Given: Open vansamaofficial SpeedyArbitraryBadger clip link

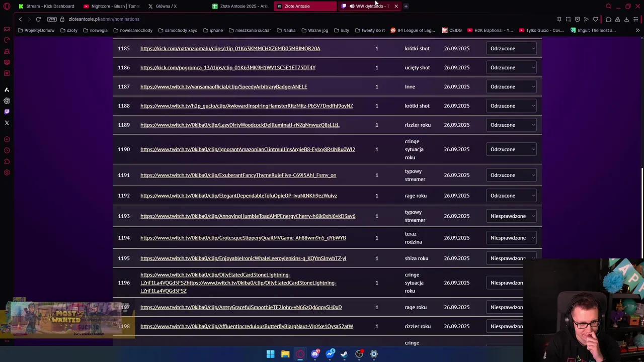Looking at the screenshot, I should click(223, 86).
